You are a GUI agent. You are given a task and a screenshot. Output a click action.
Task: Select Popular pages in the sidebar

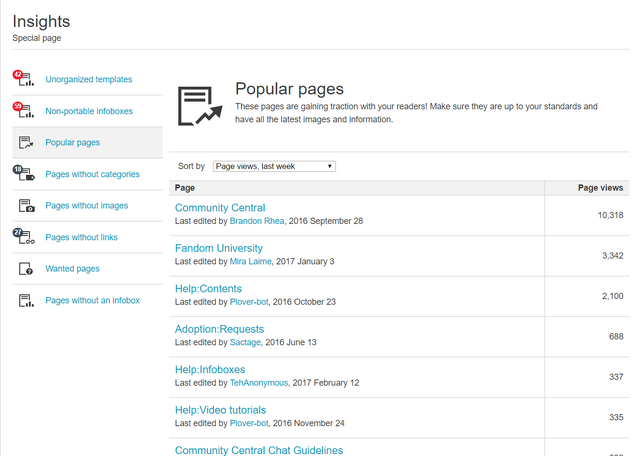(73, 142)
